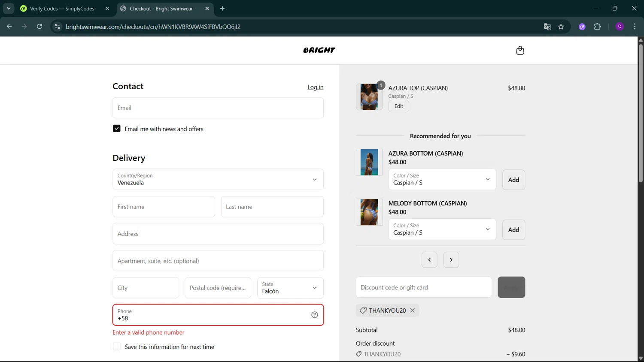Click the Melody Bottom product thumbnail
This screenshot has height=362, width=644.
(x=369, y=212)
